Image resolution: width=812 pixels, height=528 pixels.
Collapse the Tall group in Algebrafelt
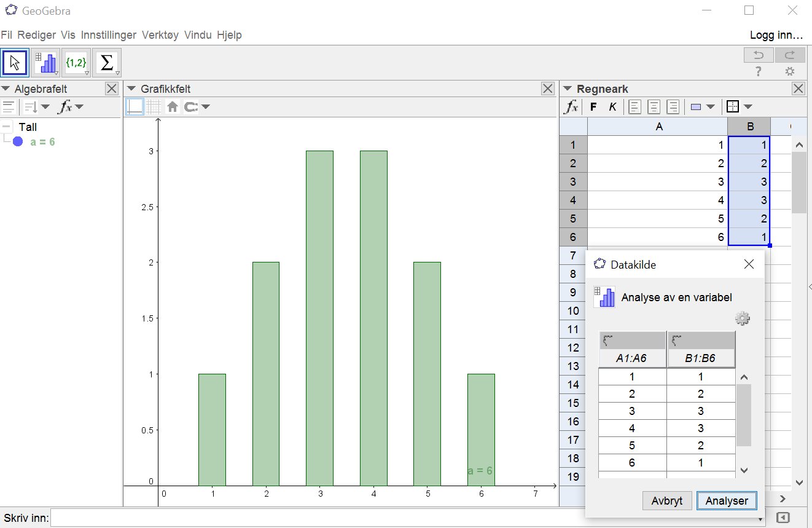coord(6,127)
